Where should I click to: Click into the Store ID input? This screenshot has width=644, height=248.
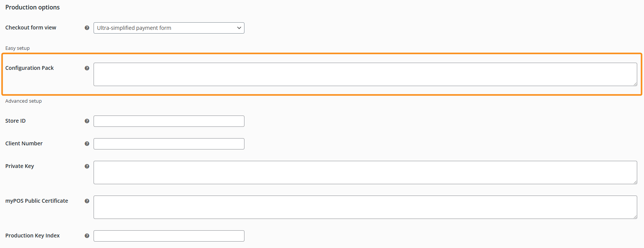coord(169,121)
